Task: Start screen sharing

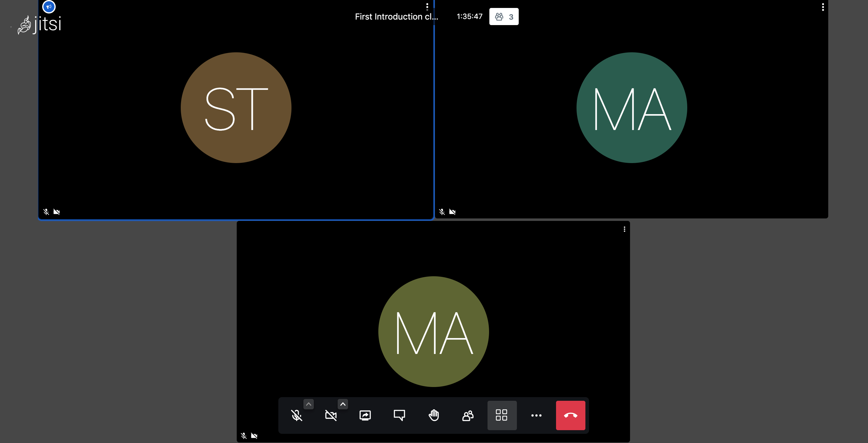Action: pyautogui.click(x=365, y=415)
